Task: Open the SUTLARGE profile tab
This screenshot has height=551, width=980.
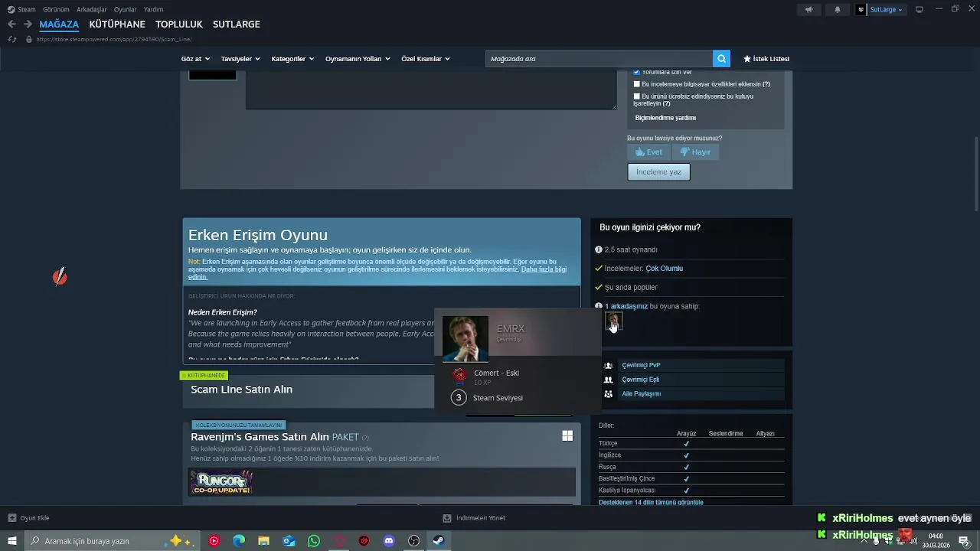Action: 237,24
